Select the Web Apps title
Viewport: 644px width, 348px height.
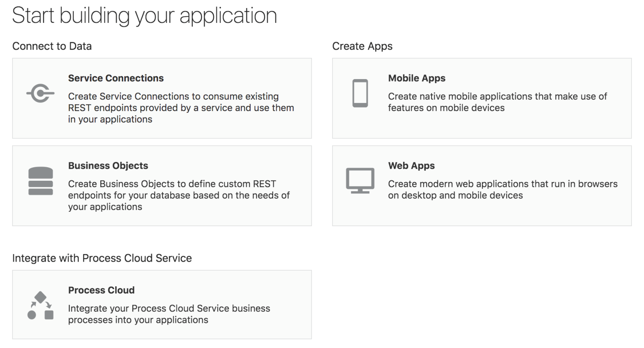point(411,166)
